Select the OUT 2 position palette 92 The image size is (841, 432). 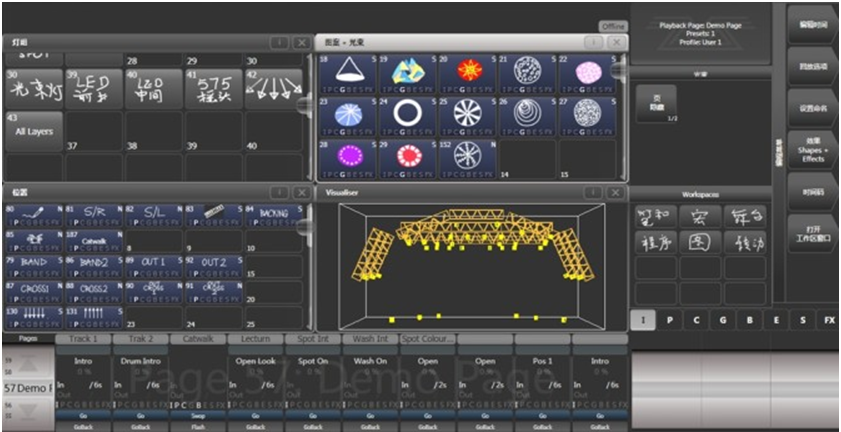(215, 267)
